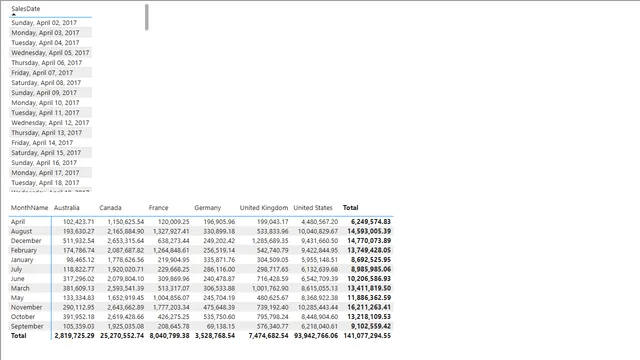The image size is (640, 360).
Task: Select Monday, April 03, 2017 row
Action: (51, 33)
